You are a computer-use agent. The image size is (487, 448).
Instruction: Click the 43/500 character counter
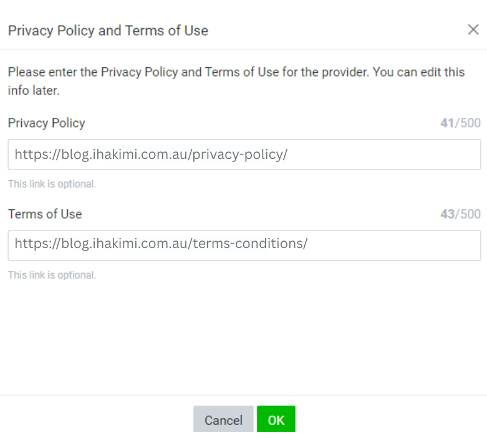[x=460, y=214]
